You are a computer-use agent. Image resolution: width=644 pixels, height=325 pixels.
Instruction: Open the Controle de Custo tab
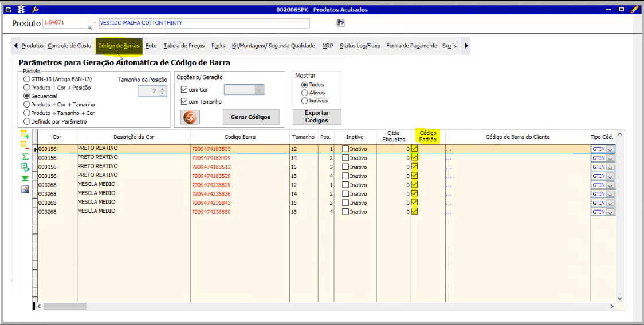point(69,46)
